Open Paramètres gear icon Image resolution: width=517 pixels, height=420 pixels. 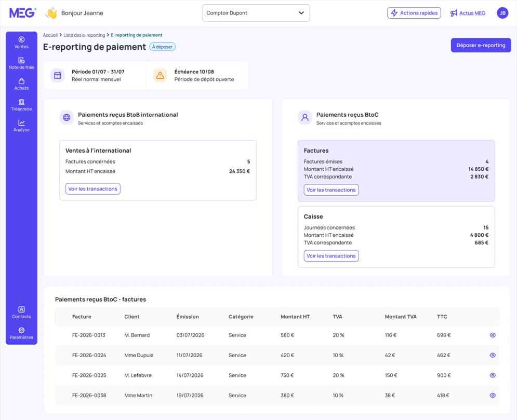click(21, 330)
